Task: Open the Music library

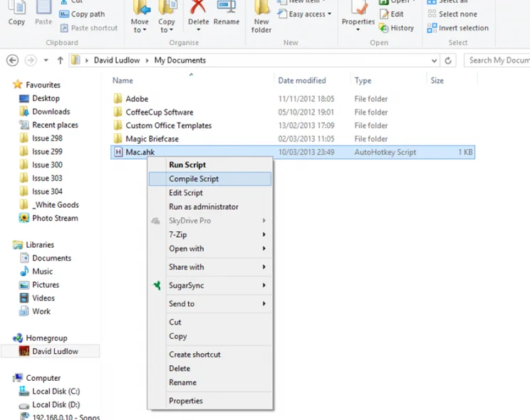Action: (x=36, y=271)
